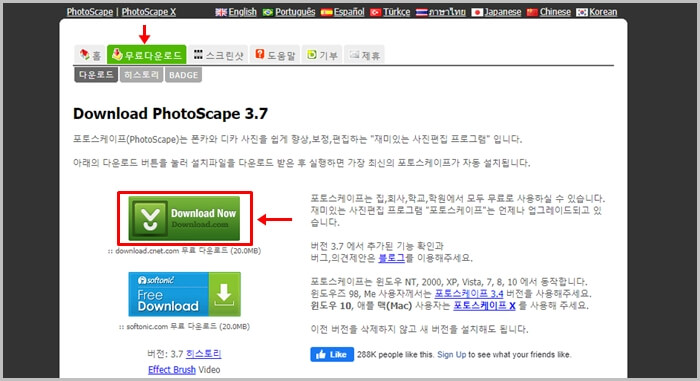Click the UK flag icon

221,13
